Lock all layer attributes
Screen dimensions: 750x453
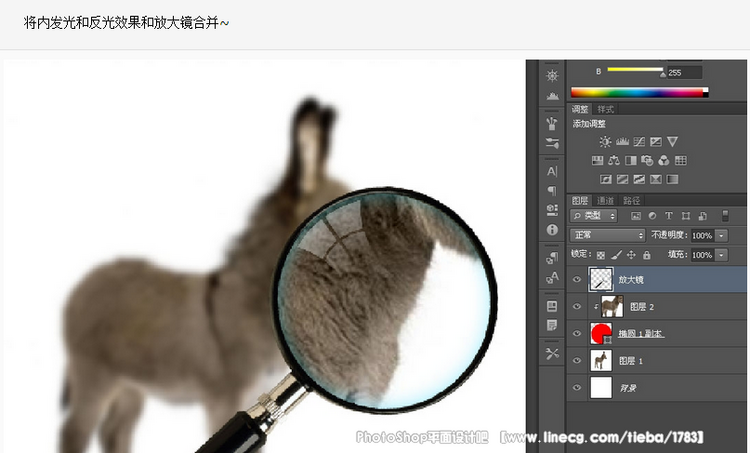[647, 255]
